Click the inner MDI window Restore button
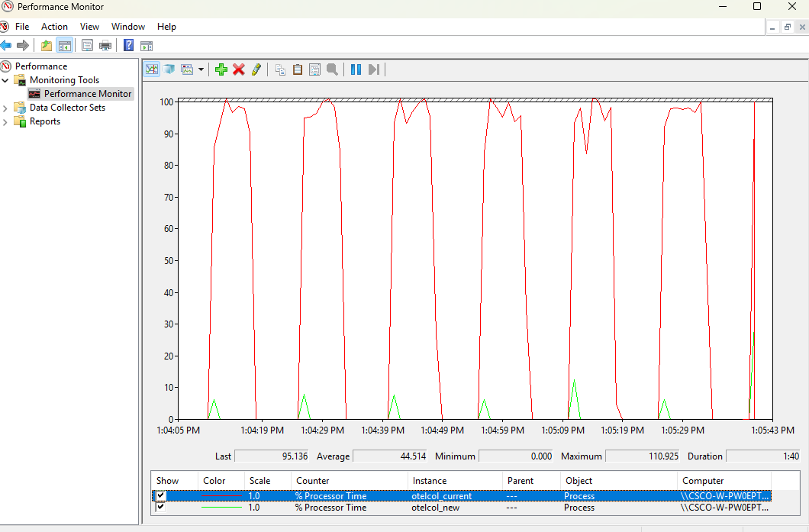The width and height of the screenshot is (809, 532). [x=788, y=27]
